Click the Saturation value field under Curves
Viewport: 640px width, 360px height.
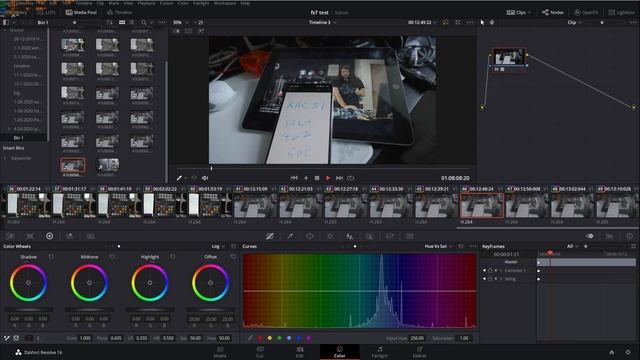point(464,338)
